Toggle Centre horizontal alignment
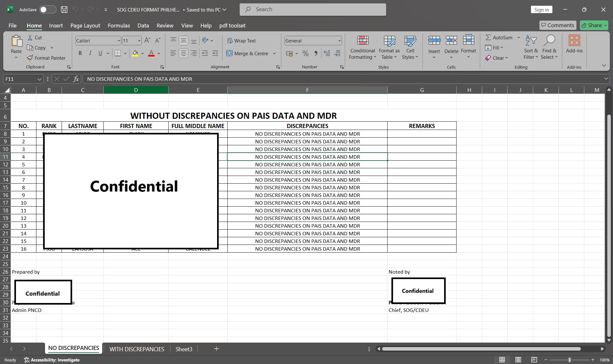613x364 pixels. click(x=183, y=53)
